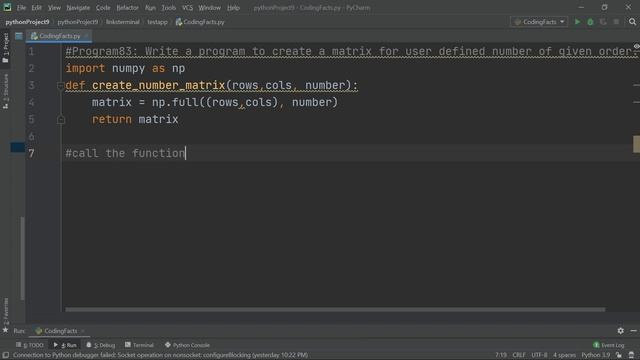Select the first pythonProject9 breadcrumb
640x360 pixels.
pyautogui.click(x=27, y=22)
